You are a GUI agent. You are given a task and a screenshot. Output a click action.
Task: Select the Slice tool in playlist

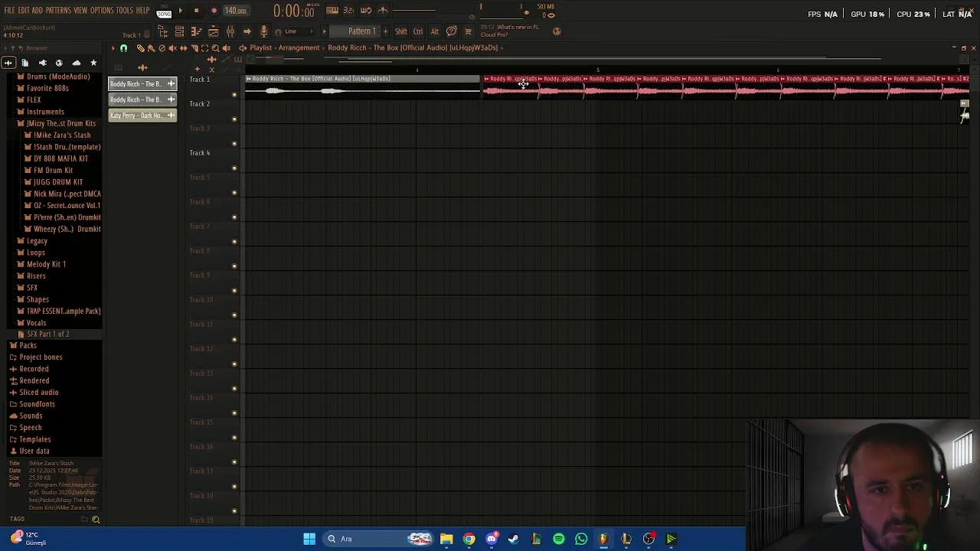click(194, 48)
